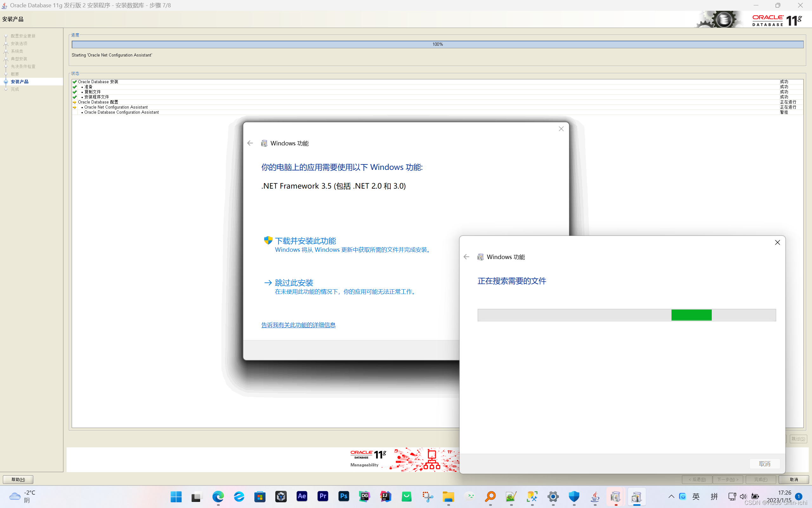
Task: Close the back Windows 功能 dialog
Action: tap(561, 129)
